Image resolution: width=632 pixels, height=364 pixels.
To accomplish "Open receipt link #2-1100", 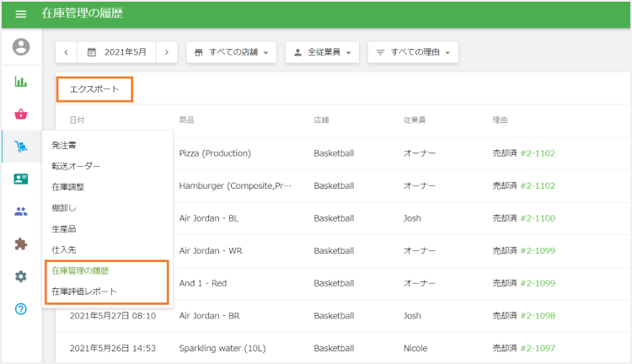I will point(538,218).
